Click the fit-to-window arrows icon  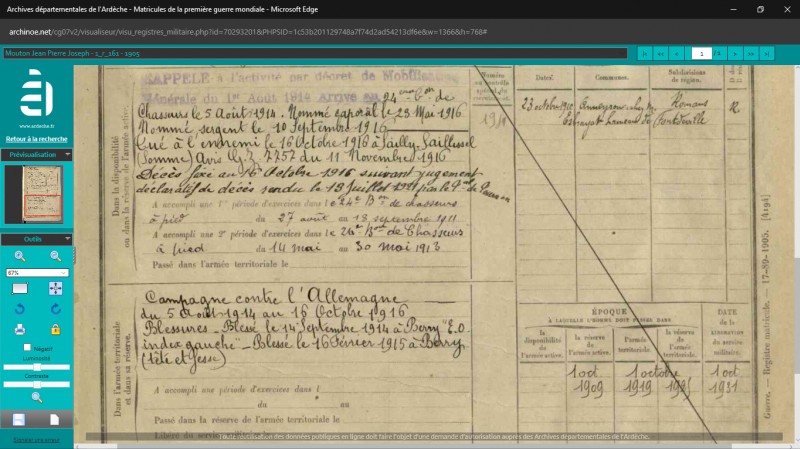tap(56, 288)
